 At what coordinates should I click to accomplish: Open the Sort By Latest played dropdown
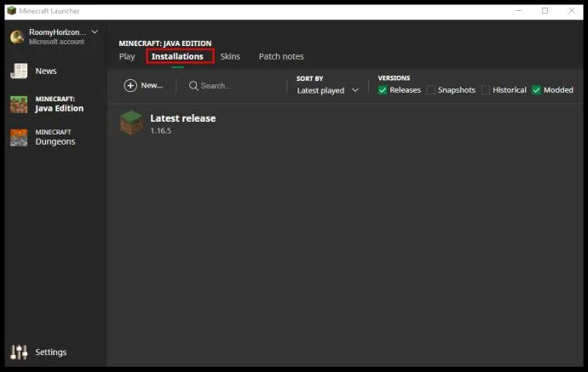click(x=327, y=90)
